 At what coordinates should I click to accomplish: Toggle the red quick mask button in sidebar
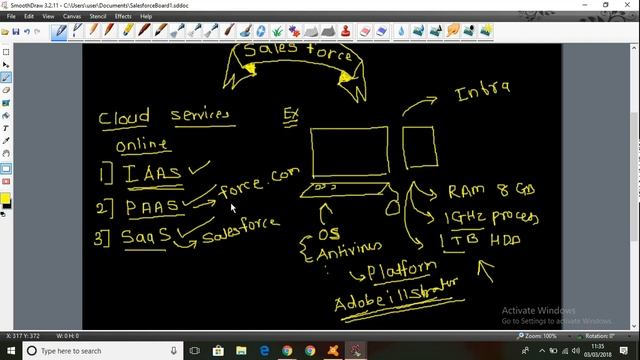click(x=6, y=181)
